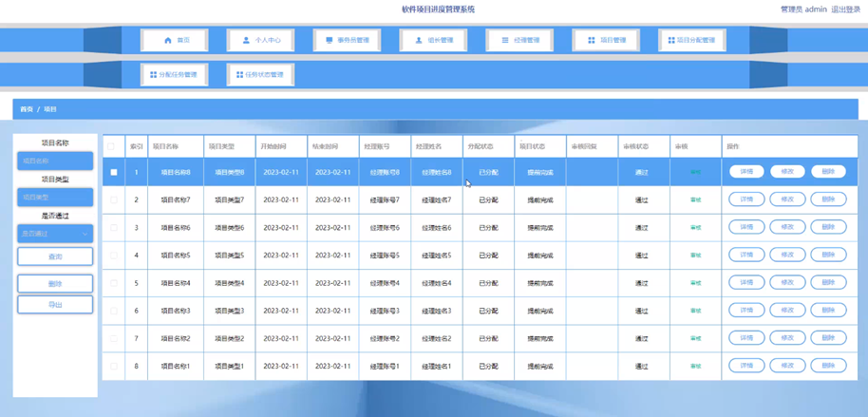Image resolution: width=868 pixels, height=417 pixels.
Task: Check the checkbox for row 项目名称8
Action: (114, 172)
